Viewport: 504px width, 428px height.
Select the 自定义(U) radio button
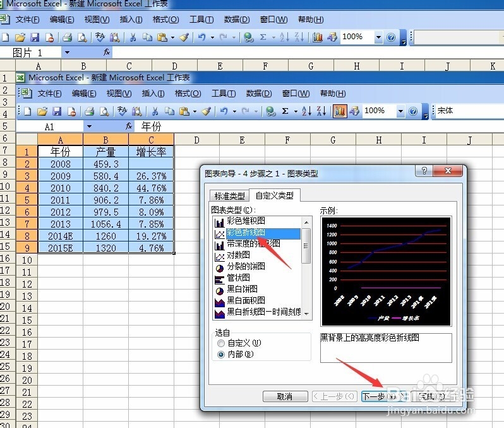221,343
